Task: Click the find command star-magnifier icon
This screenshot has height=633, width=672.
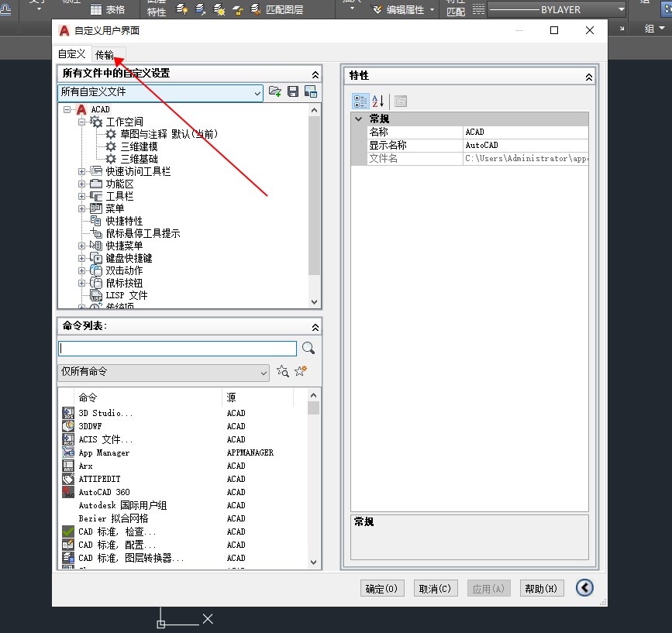Action: tap(283, 372)
